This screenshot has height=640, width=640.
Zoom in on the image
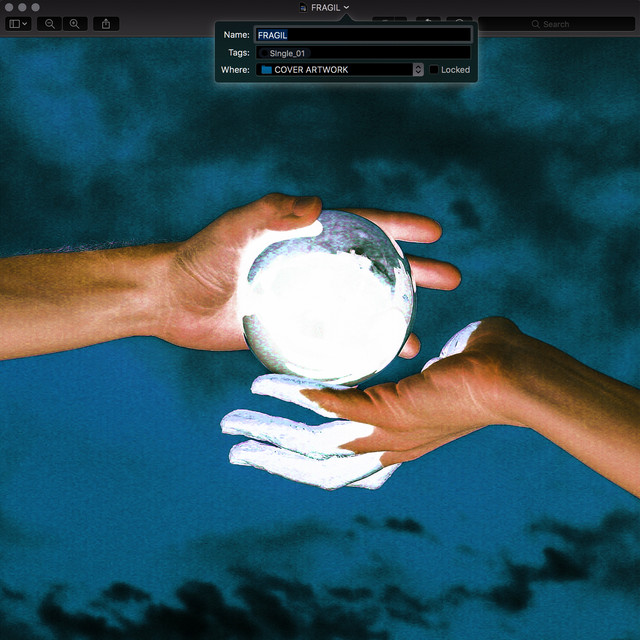74,24
